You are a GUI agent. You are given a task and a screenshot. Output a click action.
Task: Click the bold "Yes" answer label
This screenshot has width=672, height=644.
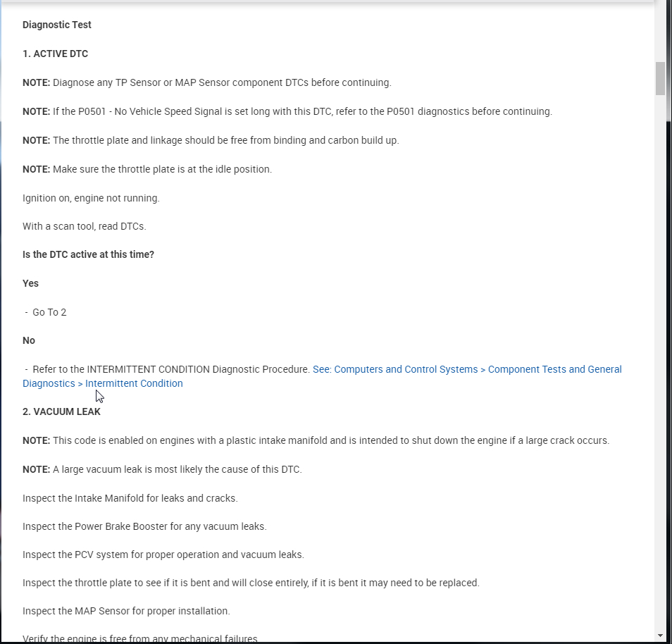(x=30, y=283)
